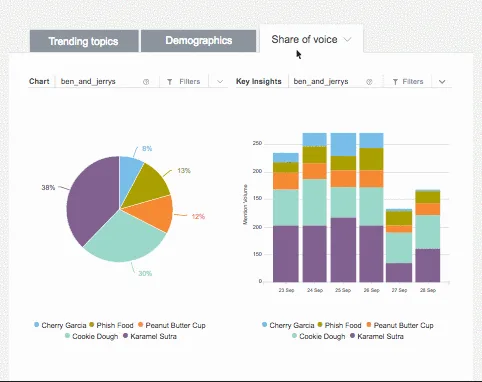Viewport: 482px width, 382px height.
Task: Click the help icon in Chart field
Action: pos(146,82)
